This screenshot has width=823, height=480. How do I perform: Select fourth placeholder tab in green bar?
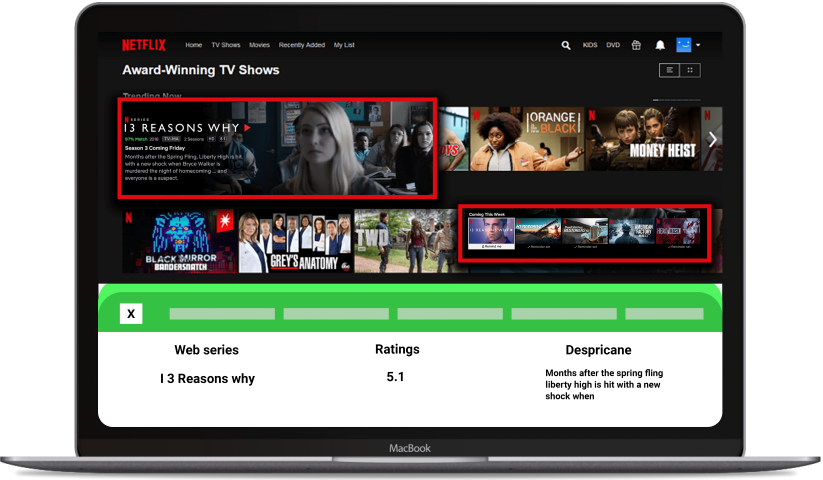564,314
